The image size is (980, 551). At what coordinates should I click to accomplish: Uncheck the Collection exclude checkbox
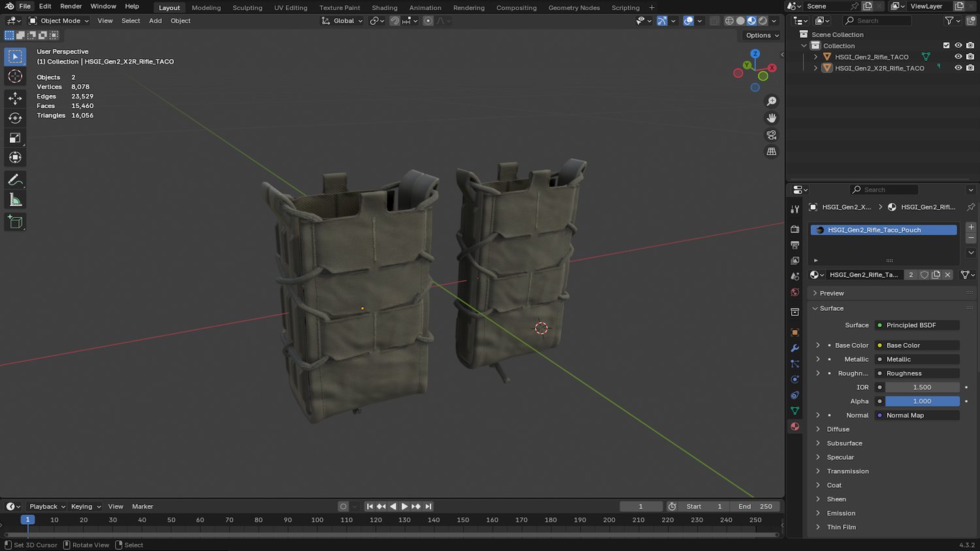coord(946,46)
